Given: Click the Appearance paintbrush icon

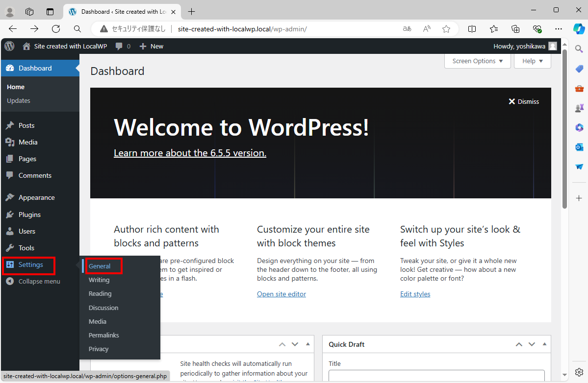Looking at the screenshot, I should (10, 197).
